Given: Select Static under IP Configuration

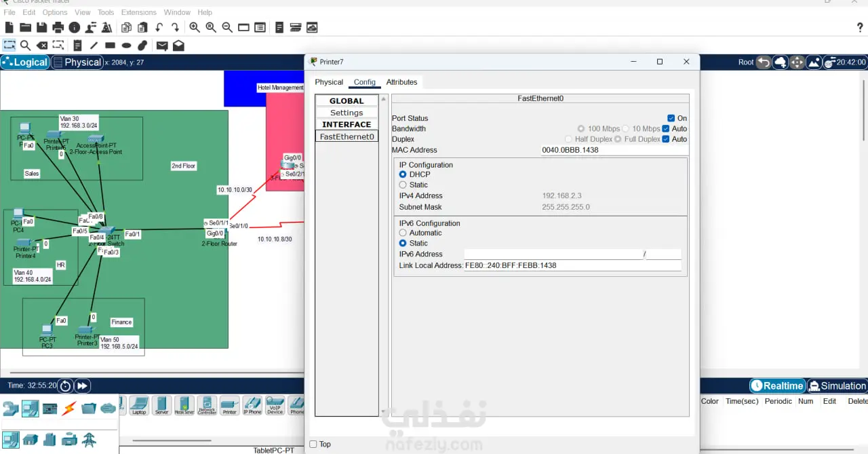Looking at the screenshot, I should (403, 185).
